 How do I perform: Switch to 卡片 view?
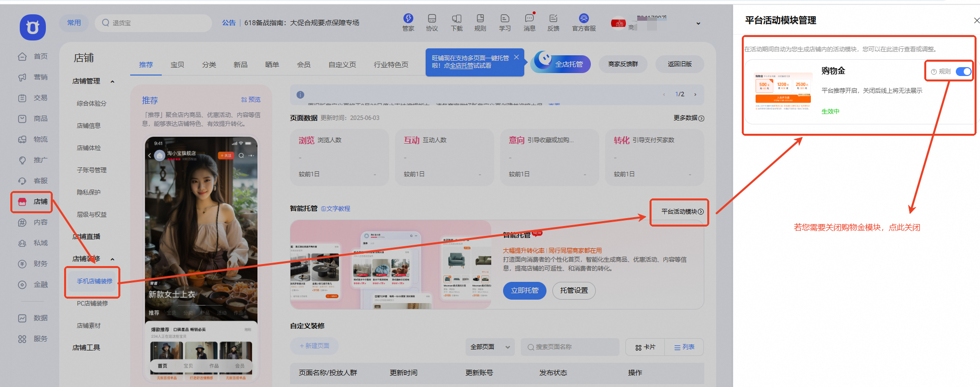click(x=645, y=347)
